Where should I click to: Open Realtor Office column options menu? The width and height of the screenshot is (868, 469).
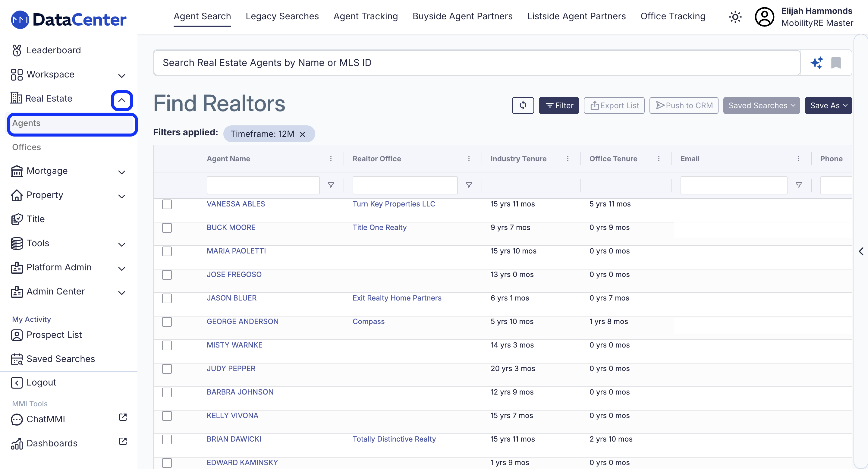469,159
